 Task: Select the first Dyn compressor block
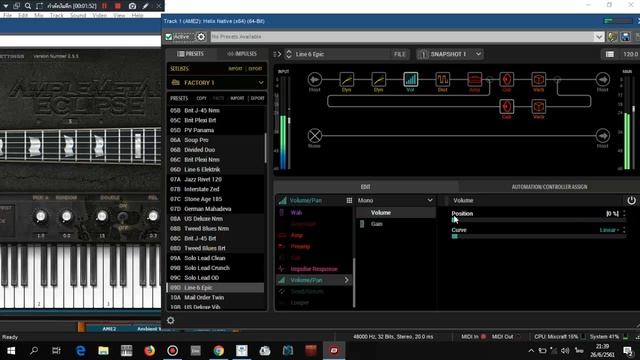[347, 79]
